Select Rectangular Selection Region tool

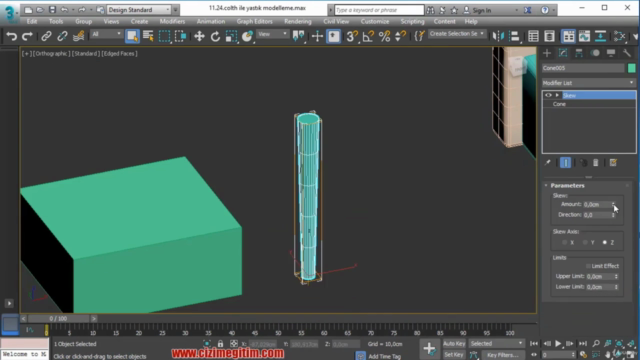pos(164,36)
